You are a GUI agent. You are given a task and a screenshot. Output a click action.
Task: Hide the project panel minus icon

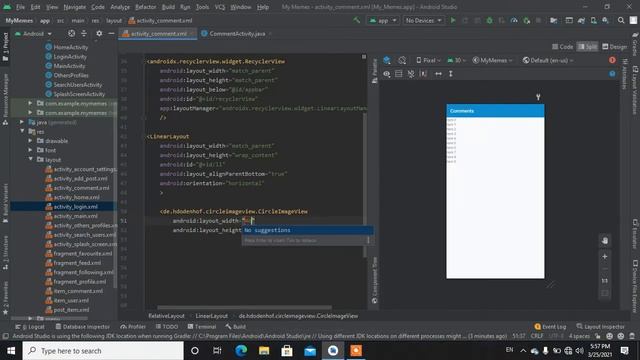point(111,33)
